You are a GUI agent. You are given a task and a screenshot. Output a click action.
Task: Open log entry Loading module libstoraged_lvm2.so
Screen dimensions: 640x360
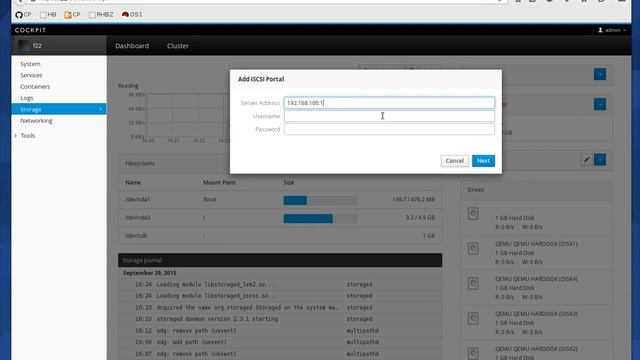pos(280,284)
